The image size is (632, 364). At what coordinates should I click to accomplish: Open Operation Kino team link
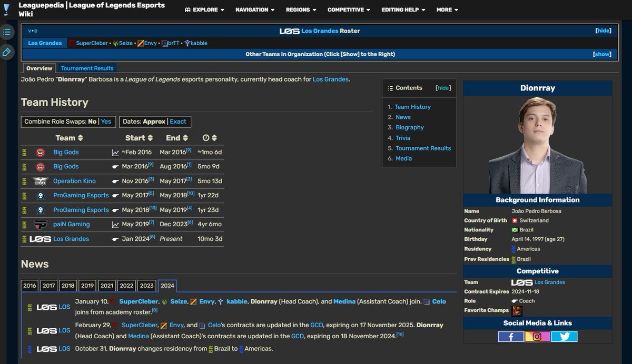click(74, 181)
